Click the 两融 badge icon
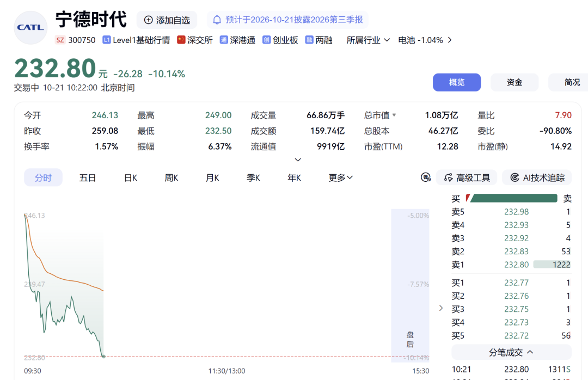 click(309, 40)
